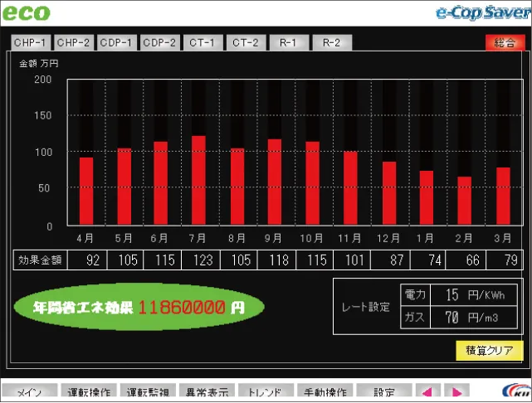Click the pink left arrow navigation icon
Image resolution: width=532 pixels, height=403 pixels.
(x=427, y=391)
